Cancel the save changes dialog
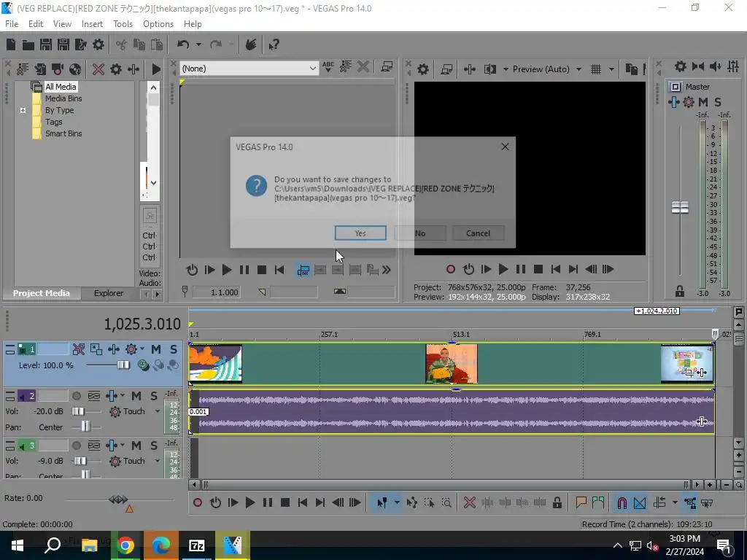This screenshot has height=560, width=747. (x=478, y=233)
